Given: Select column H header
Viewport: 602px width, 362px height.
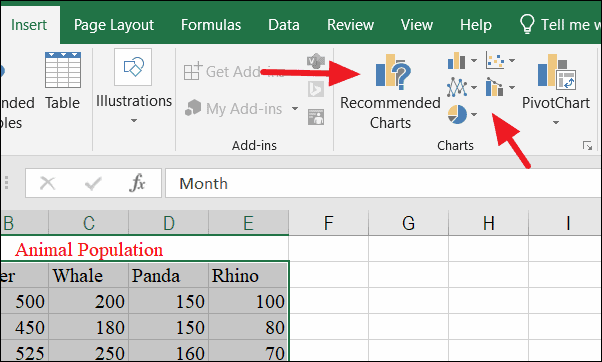Looking at the screenshot, I should click(488, 223).
